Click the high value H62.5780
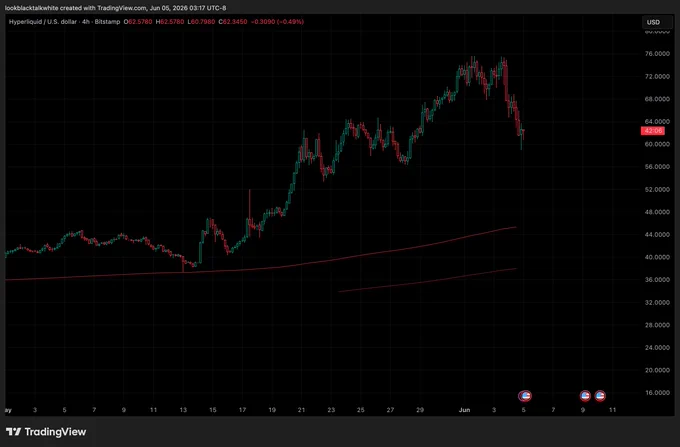Viewport: 680px width, 447px height. click(170, 22)
